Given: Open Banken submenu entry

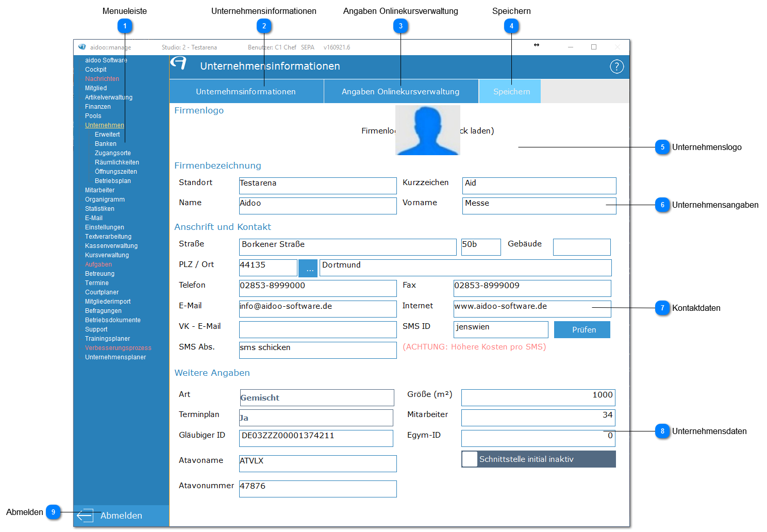Looking at the screenshot, I should (106, 144).
